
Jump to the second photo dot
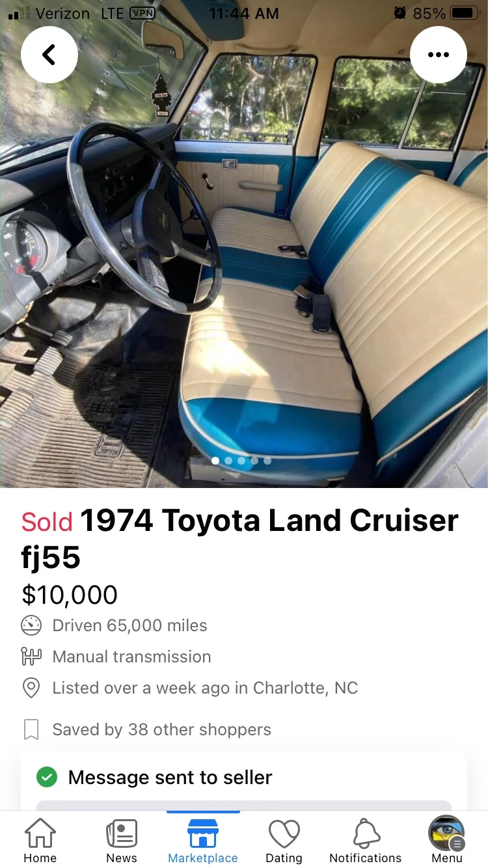coord(228,461)
